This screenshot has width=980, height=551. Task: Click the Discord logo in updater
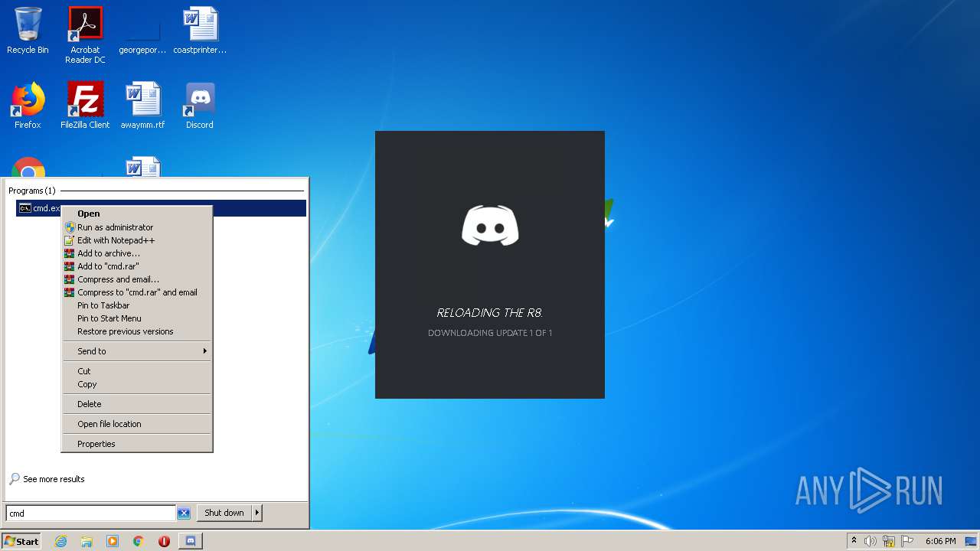tap(490, 224)
